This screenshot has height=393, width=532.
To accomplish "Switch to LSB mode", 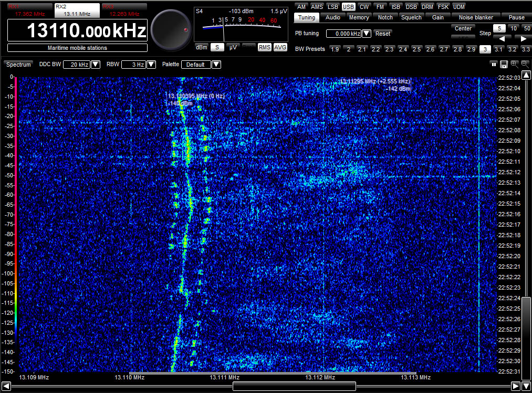I will click(x=333, y=7).
